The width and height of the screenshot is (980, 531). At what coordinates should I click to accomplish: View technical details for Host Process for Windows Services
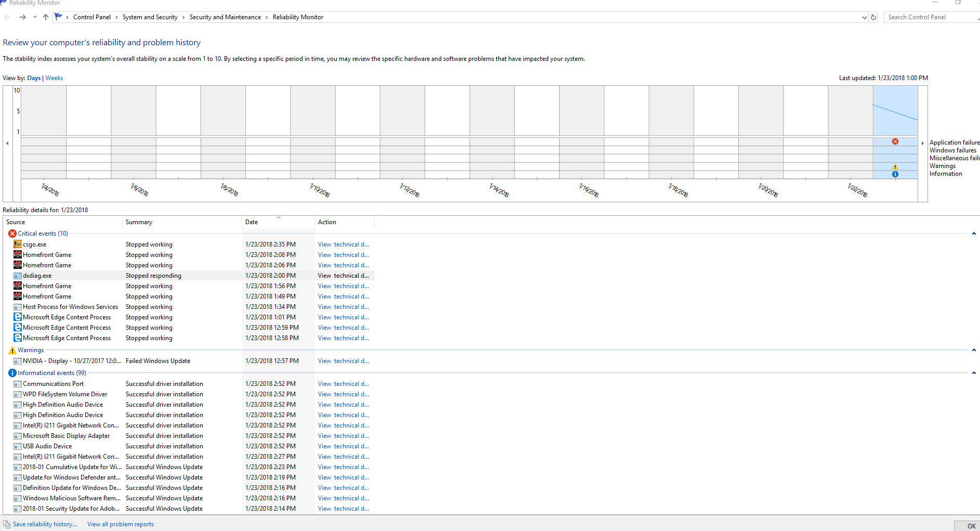click(343, 307)
